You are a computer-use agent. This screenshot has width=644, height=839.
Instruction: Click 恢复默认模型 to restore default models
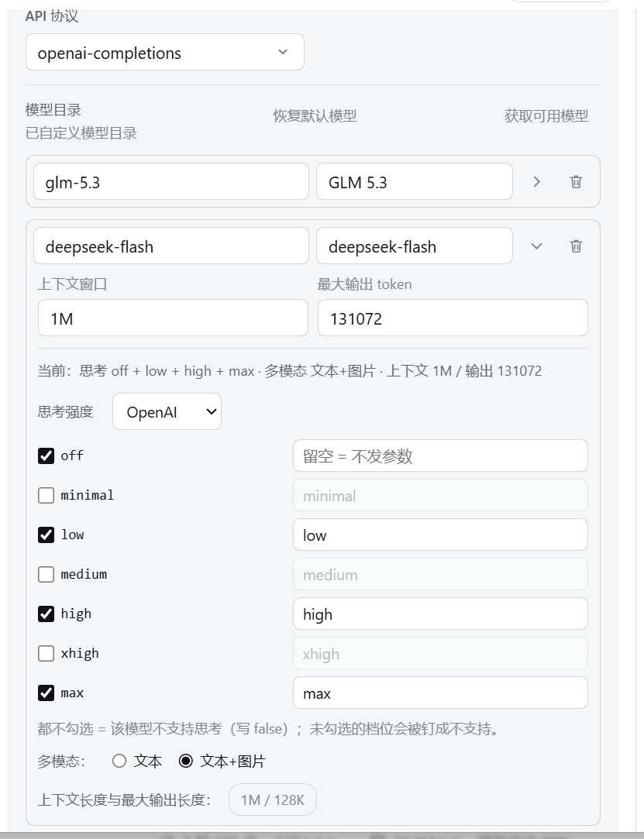[x=315, y=115]
